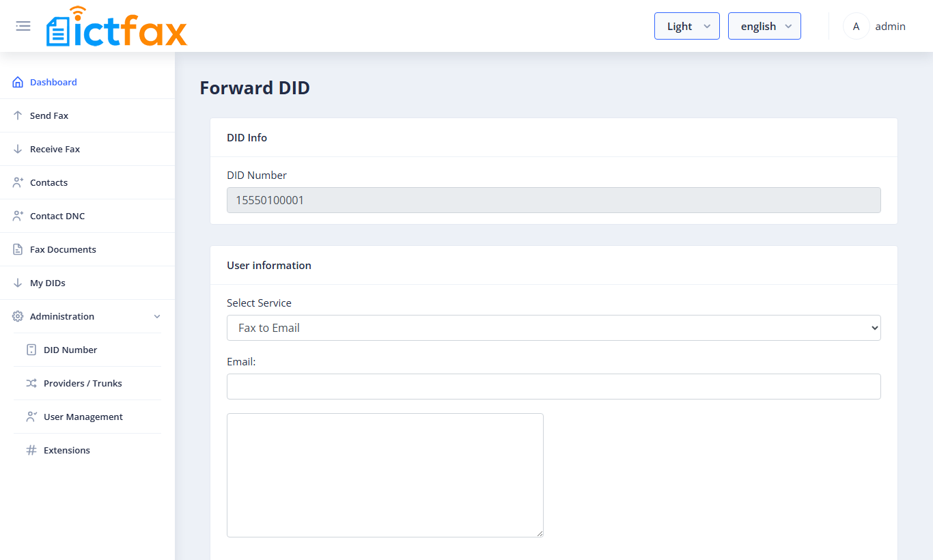Open My DIDs
Viewport: 933px width, 560px height.
pyautogui.click(x=48, y=283)
